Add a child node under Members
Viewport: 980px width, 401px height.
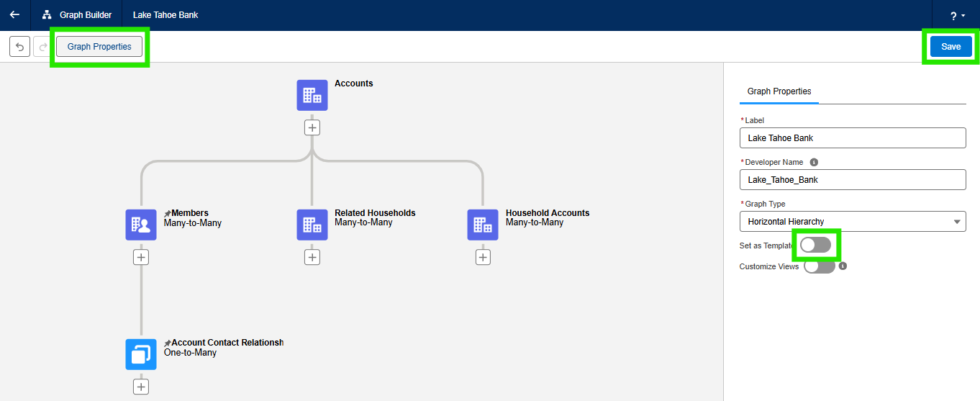pos(141,257)
